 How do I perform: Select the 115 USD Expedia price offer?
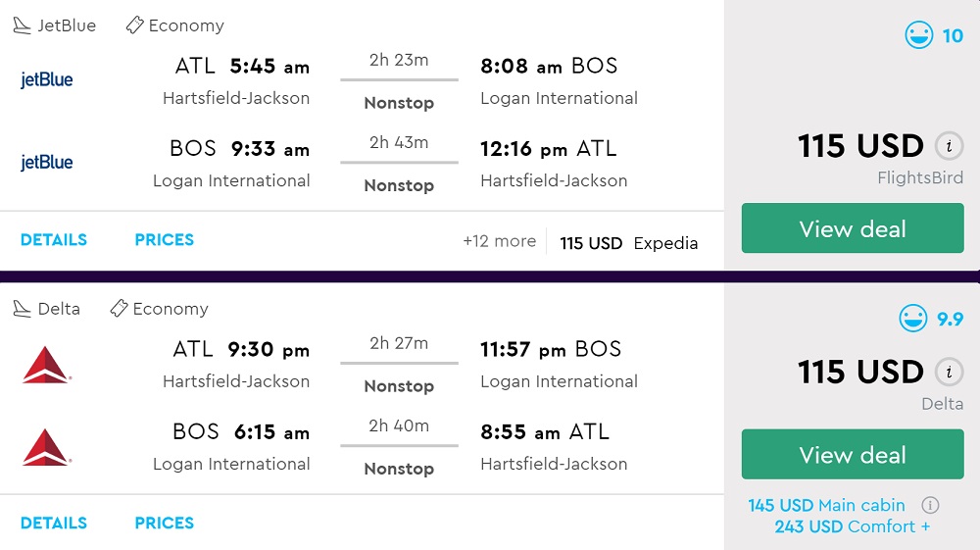[x=628, y=243]
